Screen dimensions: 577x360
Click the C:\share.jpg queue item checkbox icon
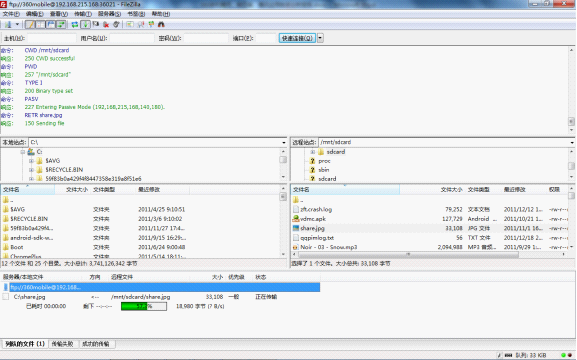(6, 297)
